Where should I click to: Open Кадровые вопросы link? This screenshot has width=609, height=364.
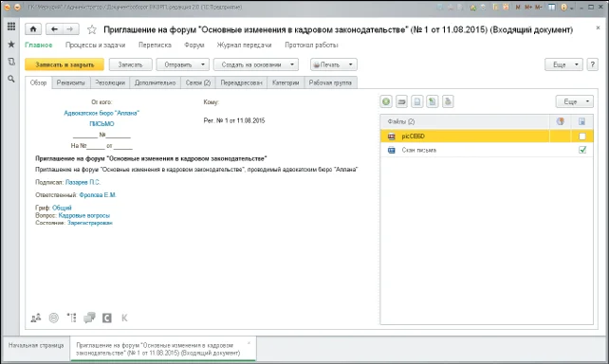84,215
